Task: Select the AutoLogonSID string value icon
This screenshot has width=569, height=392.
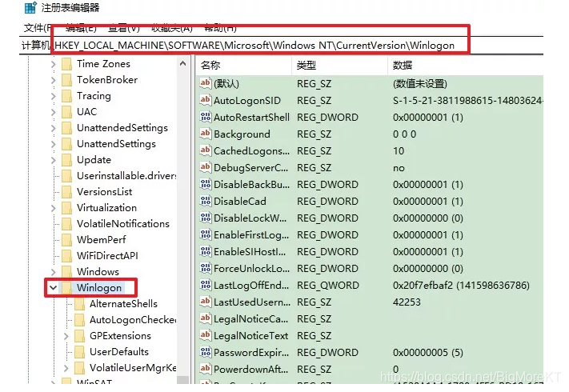Action: pos(206,100)
